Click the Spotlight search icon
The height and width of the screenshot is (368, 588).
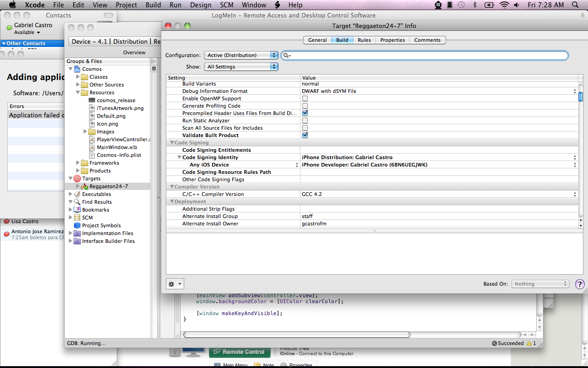(x=575, y=5)
